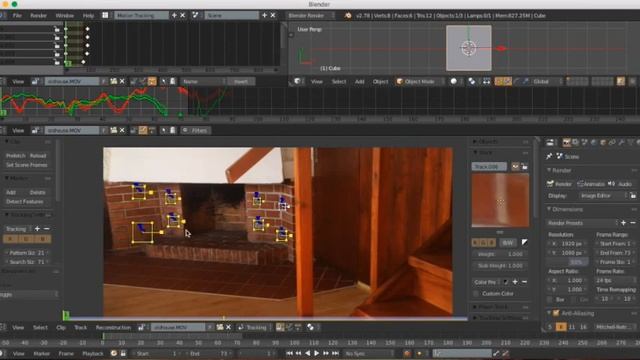Click the Stab Weight slider field

click(500, 266)
